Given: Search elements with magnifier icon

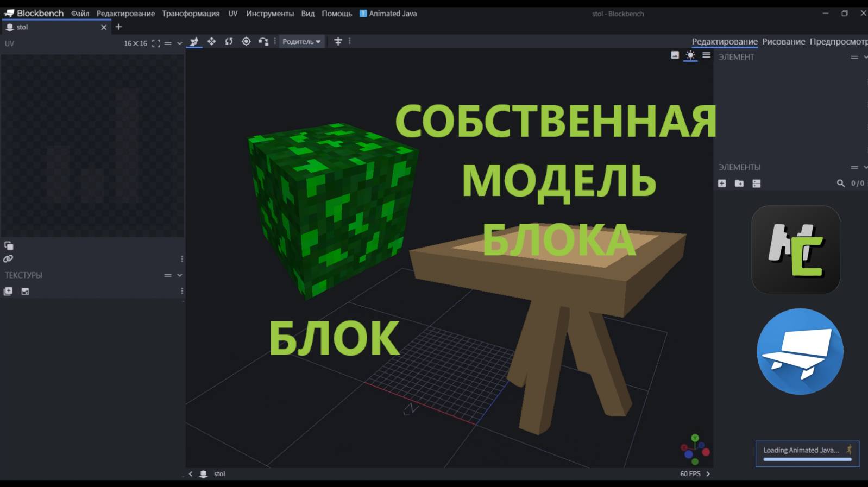Looking at the screenshot, I should (x=840, y=184).
